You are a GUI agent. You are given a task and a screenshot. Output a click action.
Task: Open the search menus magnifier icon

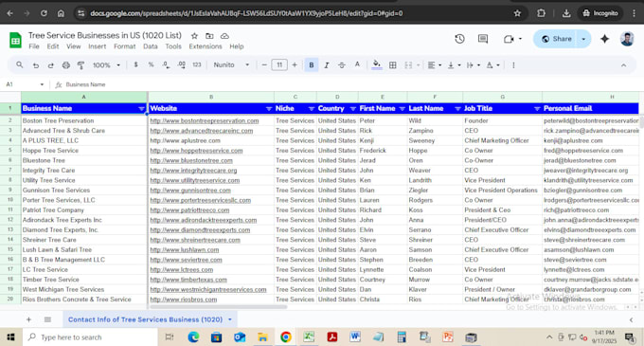pyautogui.click(x=19, y=64)
